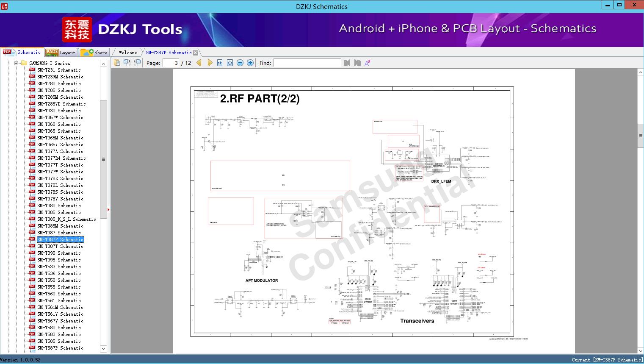Switch to the Welcome tab

click(128, 53)
